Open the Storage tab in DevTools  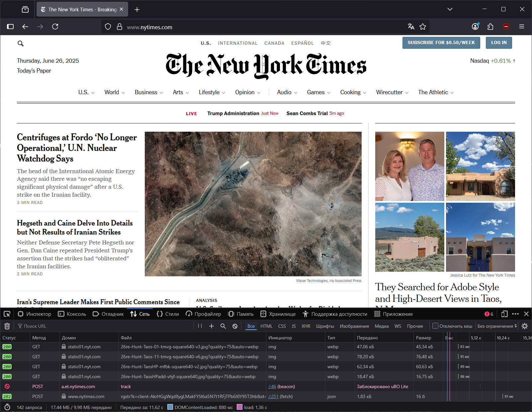click(278, 314)
